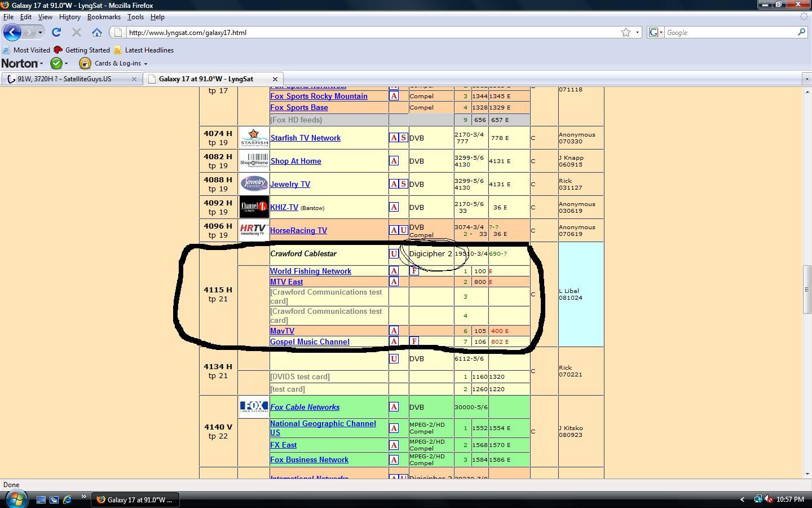Open the World Fishing Network link
Screen dimensions: 812x508
311,271
